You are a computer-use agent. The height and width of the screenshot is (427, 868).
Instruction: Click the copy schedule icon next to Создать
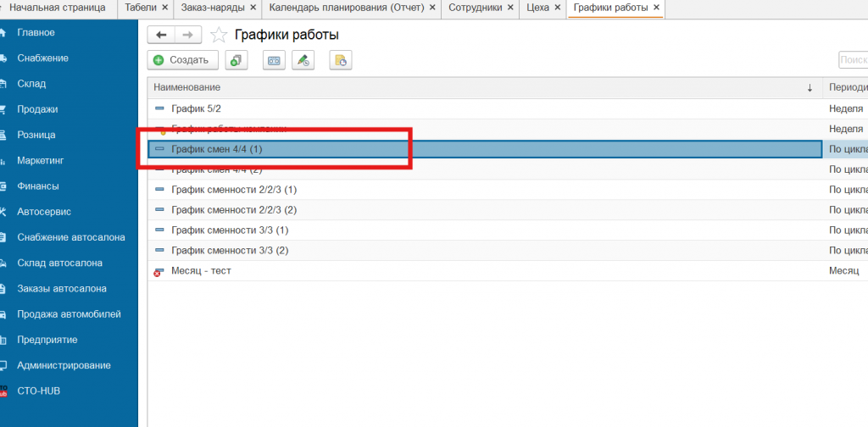click(x=235, y=60)
